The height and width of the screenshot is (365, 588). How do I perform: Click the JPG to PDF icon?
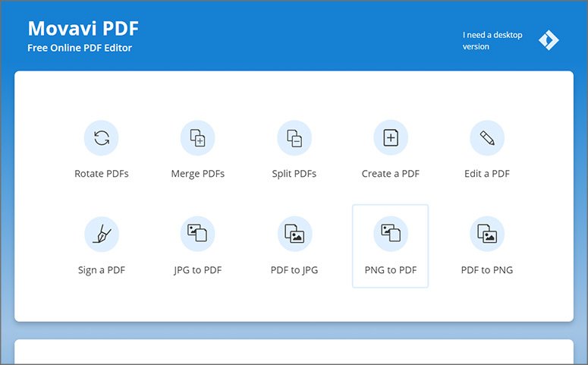coord(197,233)
